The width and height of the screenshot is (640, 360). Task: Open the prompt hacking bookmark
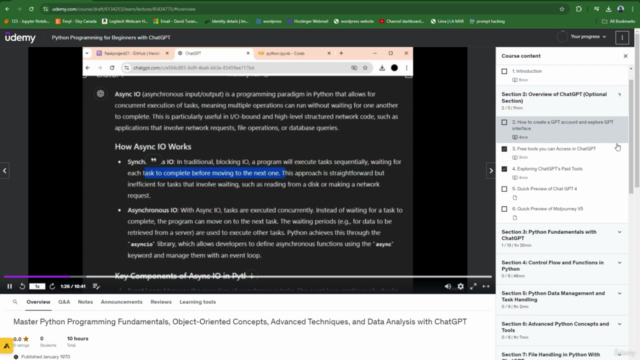point(487,21)
